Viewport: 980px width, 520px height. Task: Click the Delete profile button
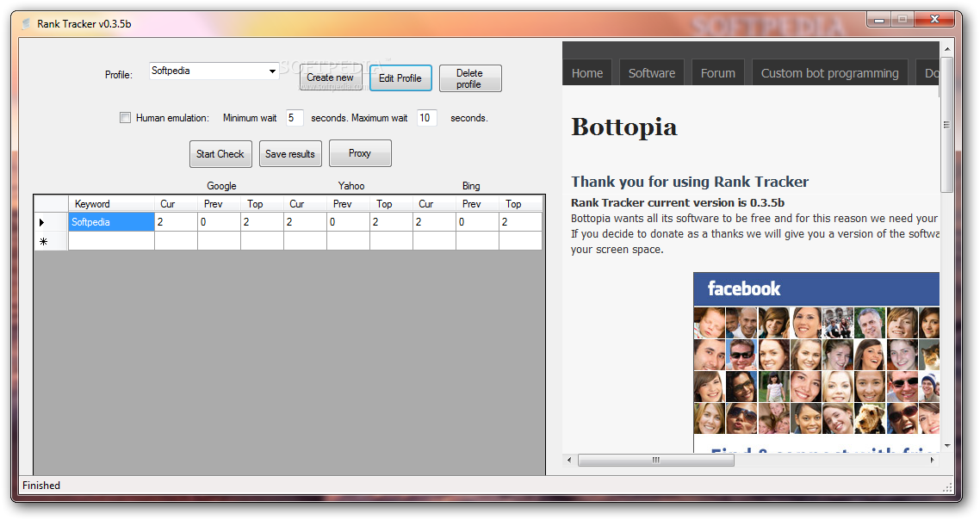[470, 78]
